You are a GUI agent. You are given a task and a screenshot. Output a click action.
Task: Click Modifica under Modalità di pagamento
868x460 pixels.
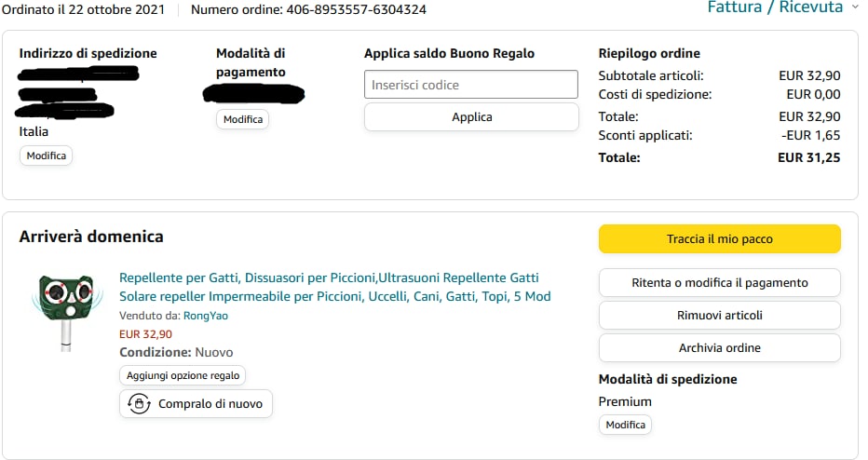pos(243,119)
